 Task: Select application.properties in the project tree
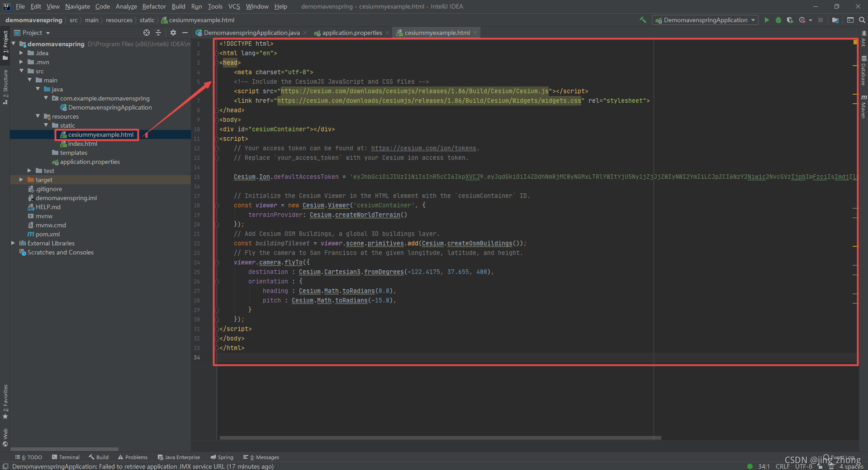pos(90,162)
